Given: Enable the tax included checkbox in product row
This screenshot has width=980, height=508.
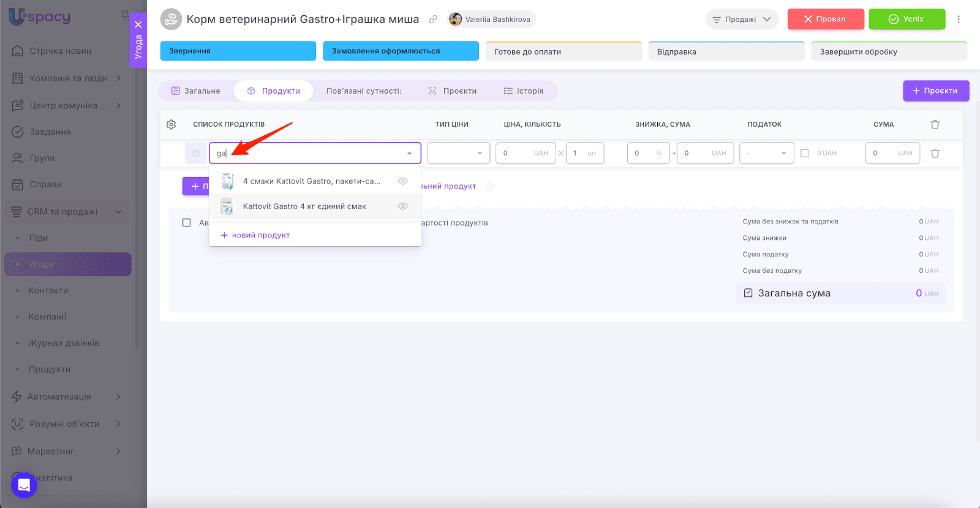Looking at the screenshot, I should tap(805, 153).
